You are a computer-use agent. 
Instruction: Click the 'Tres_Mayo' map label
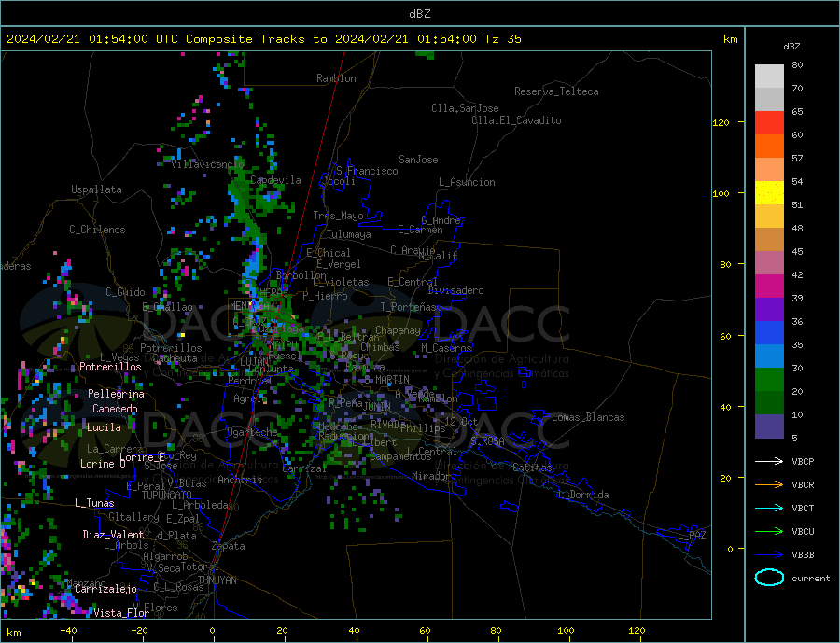click(338, 216)
